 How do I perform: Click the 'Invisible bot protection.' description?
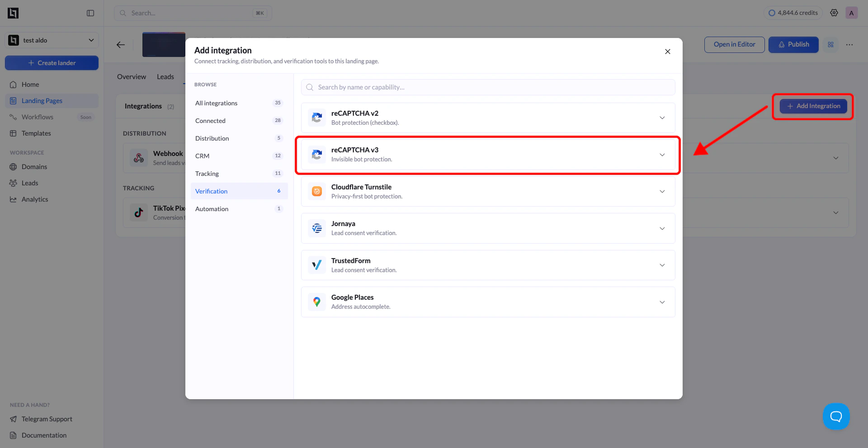[362, 160]
